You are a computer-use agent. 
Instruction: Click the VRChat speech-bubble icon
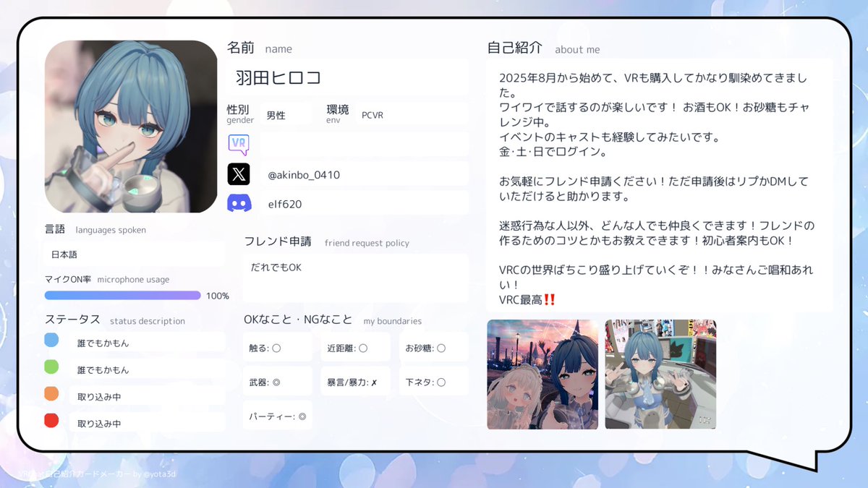[x=239, y=144]
